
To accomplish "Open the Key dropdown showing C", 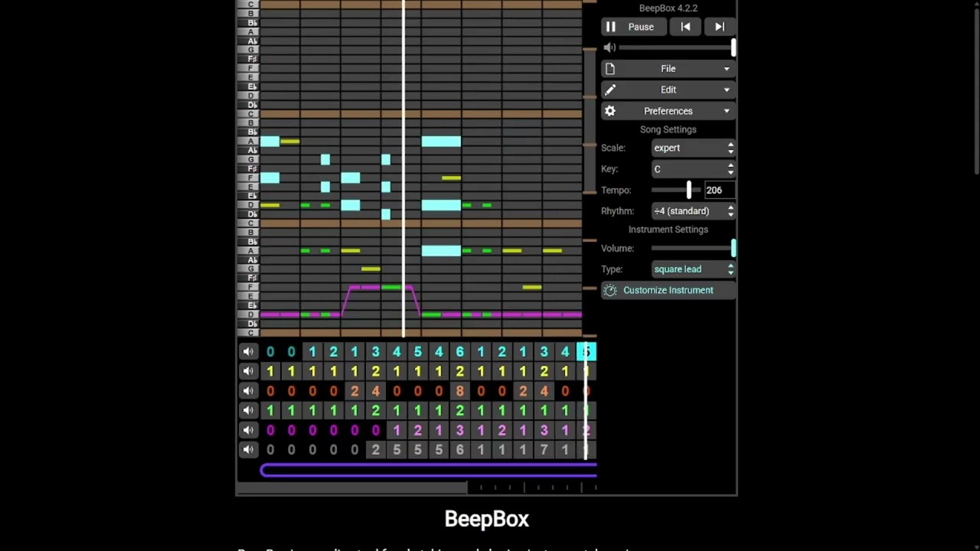I will click(694, 169).
